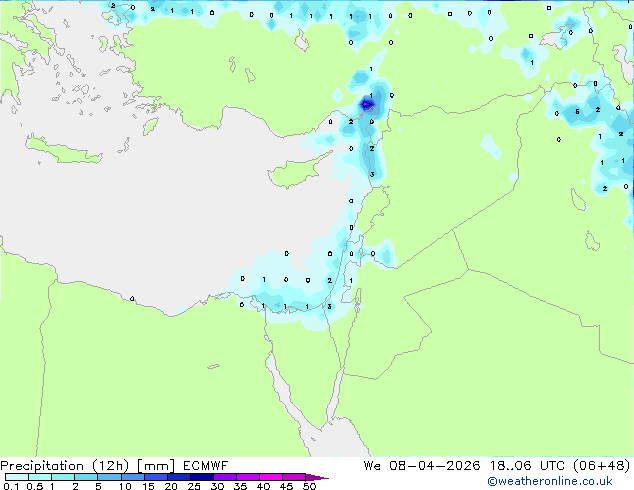This screenshot has width=634, height=490.
Task: Click the '(12h)' interval label
Action: point(110,466)
